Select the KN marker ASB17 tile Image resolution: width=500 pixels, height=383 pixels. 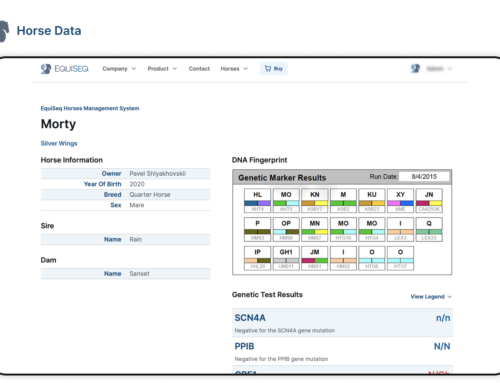(x=315, y=200)
